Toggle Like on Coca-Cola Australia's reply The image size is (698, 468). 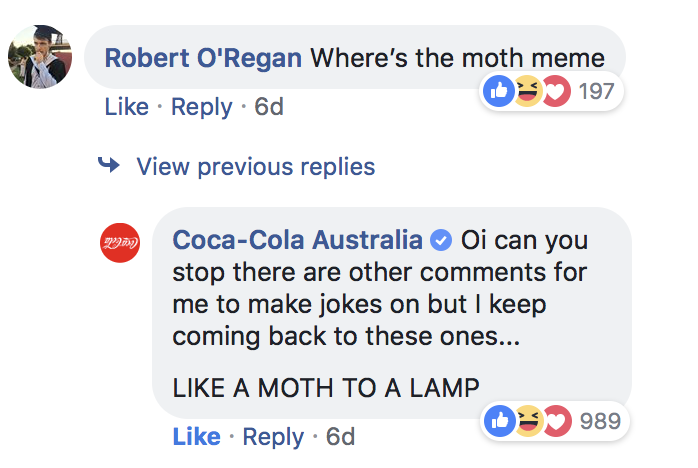(x=196, y=436)
